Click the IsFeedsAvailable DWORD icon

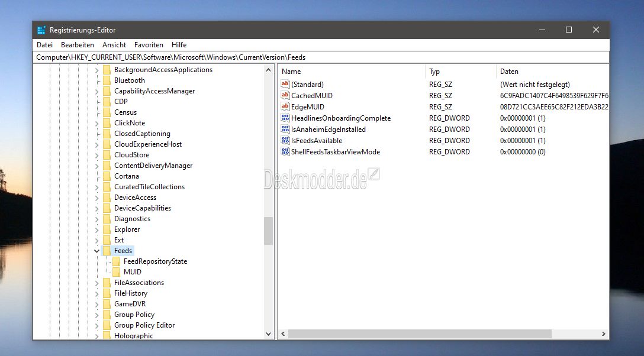[x=285, y=140]
